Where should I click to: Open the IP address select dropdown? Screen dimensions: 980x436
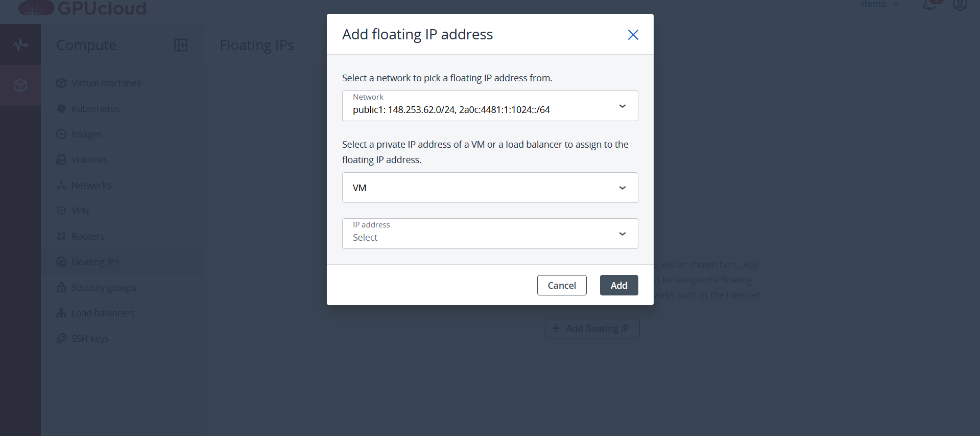tap(490, 234)
